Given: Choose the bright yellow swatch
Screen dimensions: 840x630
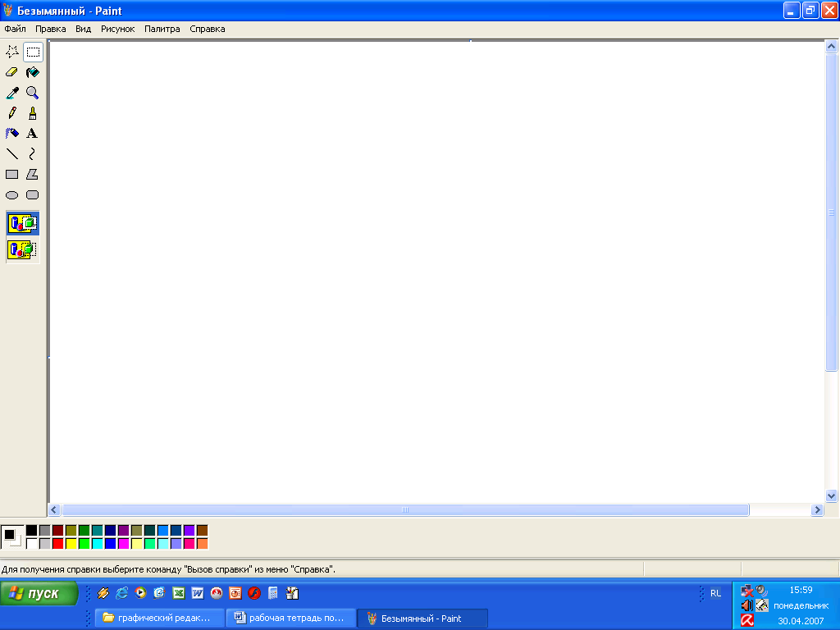Looking at the screenshot, I should (71, 544).
